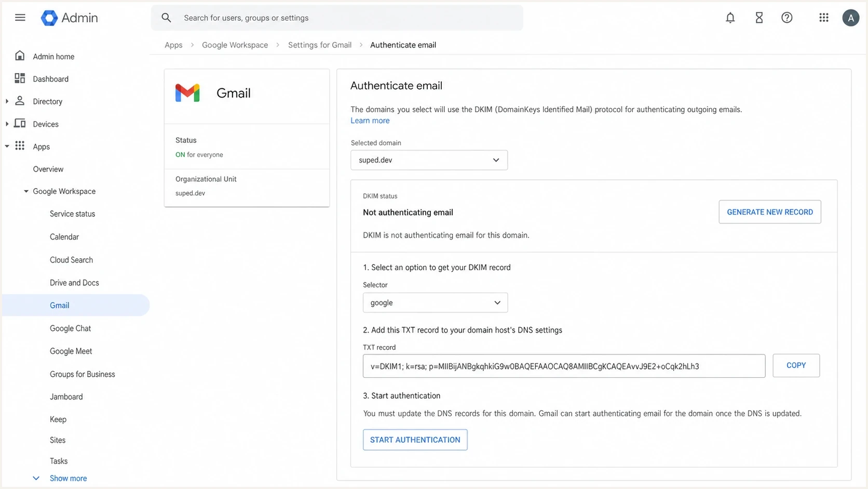
Task: Expand the Directory tree arrow
Action: 7,101
